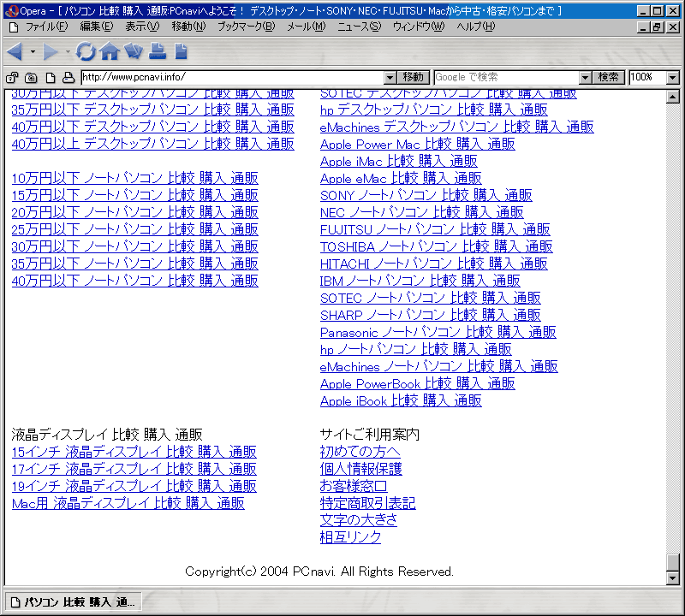Toggle image loading with camera icon
Image resolution: width=685 pixels, height=616 pixels.
[x=31, y=78]
